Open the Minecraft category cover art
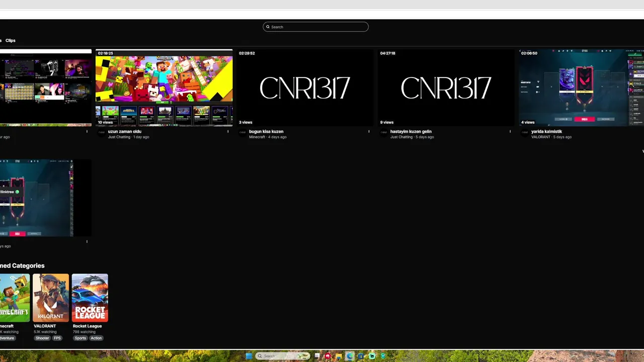The width and height of the screenshot is (644, 362). [x=15, y=298]
